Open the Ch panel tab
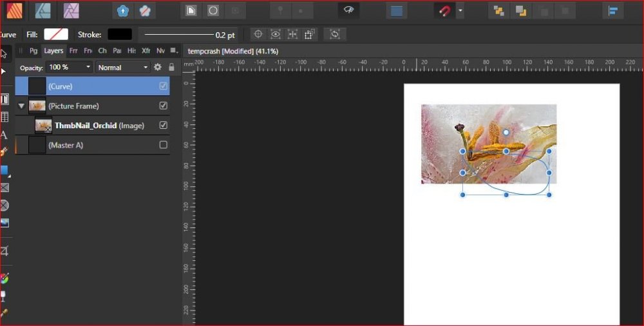Screen dimensions: 644x326 click(x=102, y=50)
